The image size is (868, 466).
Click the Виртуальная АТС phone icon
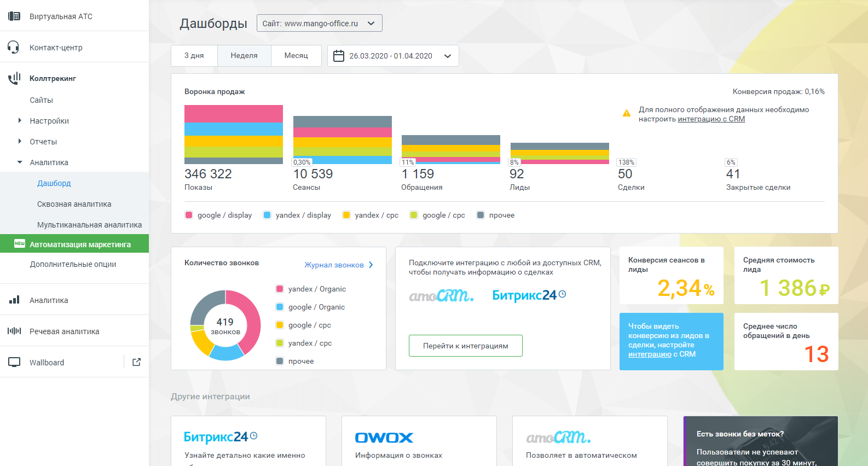(x=14, y=16)
